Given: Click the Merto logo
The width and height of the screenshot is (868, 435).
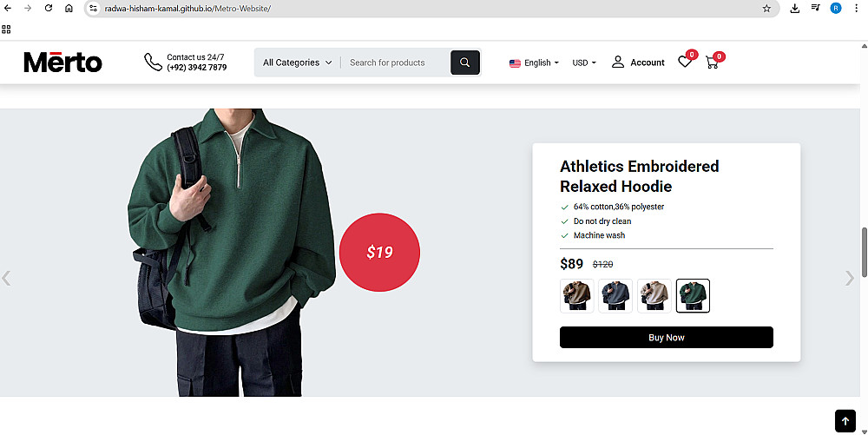Looking at the screenshot, I should (62, 63).
